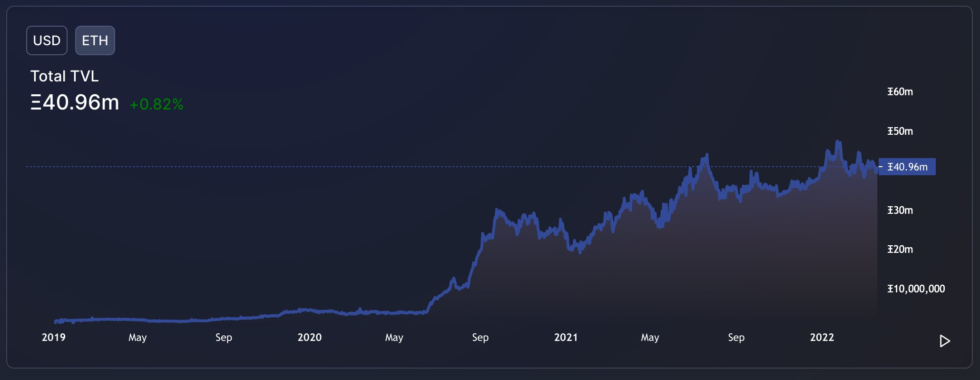Click the Sep label after 2020
Image resolution: width=980 pixels, height=380 pixels.
tap(480, 338)
